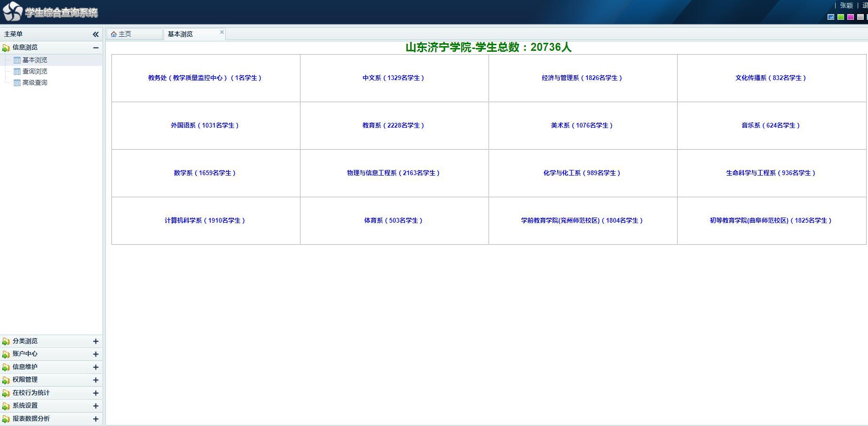This screenshot has width=868, height=426.
Task: Click the home icon on 主页 tab
Action: click(113, 34)
